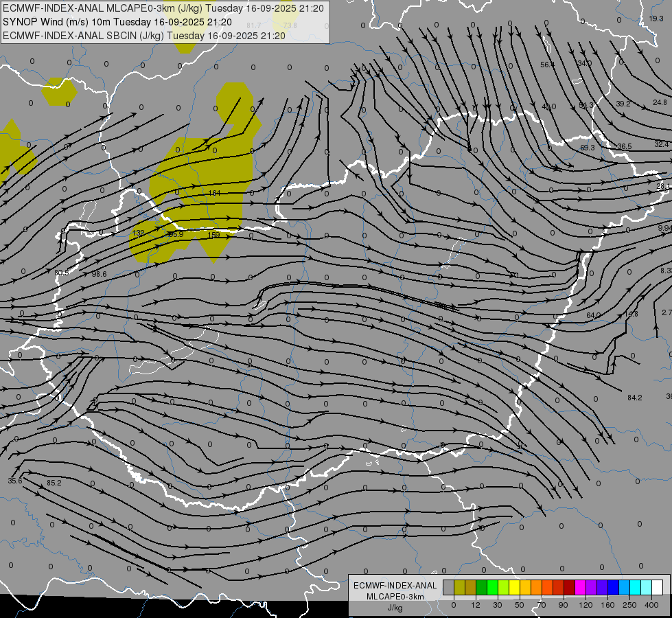Click the map value '132'
Screen dimensions: 672x618
coord(139,233)
